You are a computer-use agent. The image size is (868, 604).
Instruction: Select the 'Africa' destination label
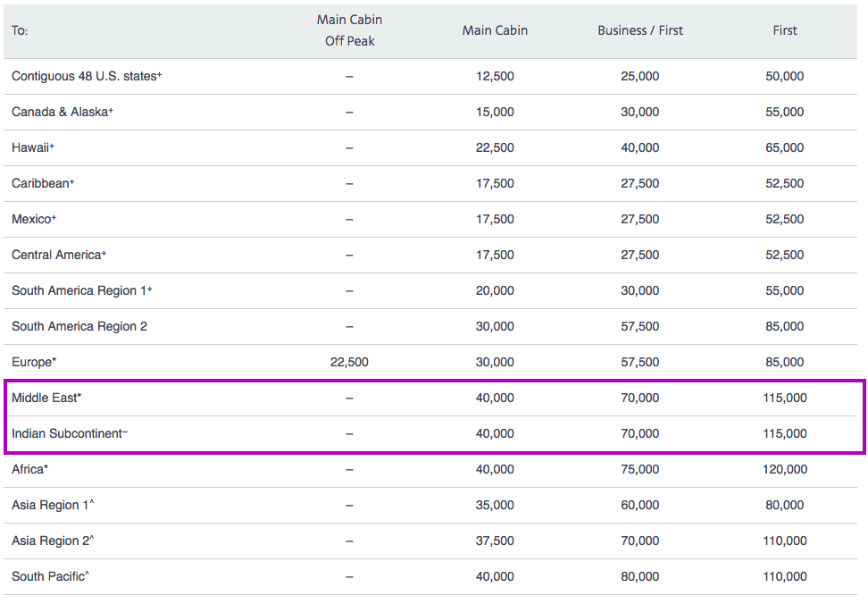coord(29,469)
